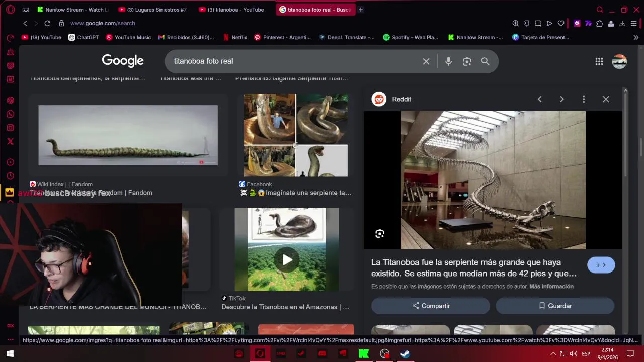This screenshot has height=362, width=644.
Task: Select the titanoboa foto real tab
Action: point(315,10)
